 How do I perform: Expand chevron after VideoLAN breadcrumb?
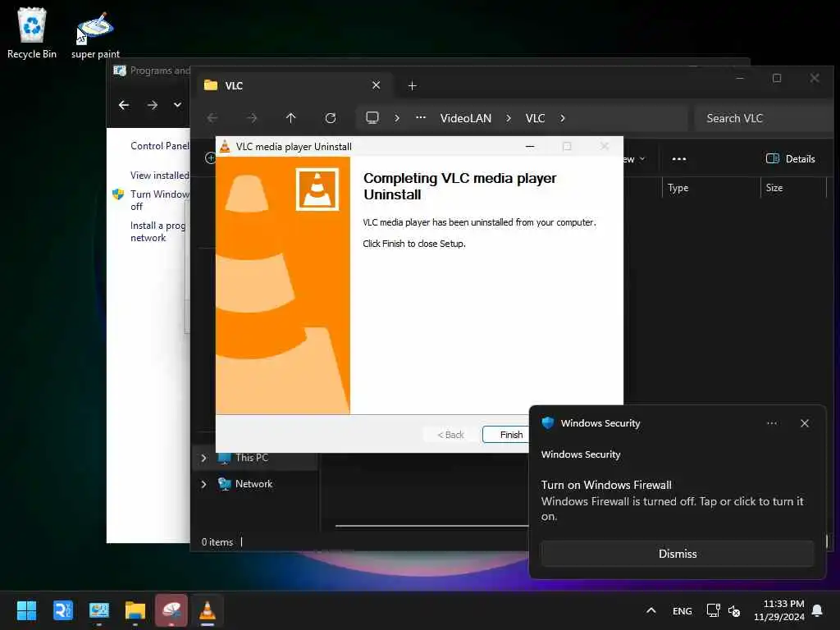pos(509,118)
